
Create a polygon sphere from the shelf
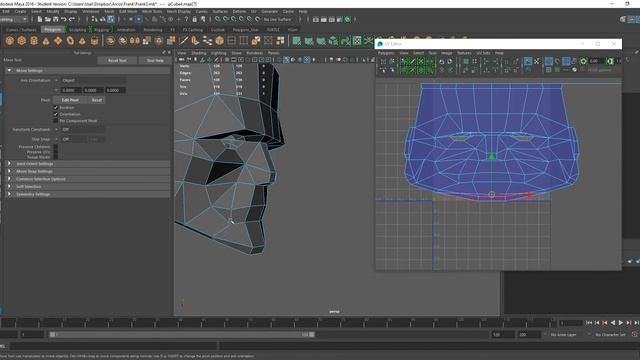click(x=10, y=40)
